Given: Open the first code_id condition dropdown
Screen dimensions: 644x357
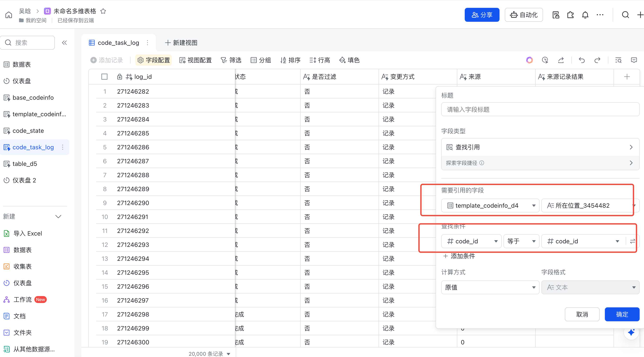Looking at the screenshot, I should point(471,241).
